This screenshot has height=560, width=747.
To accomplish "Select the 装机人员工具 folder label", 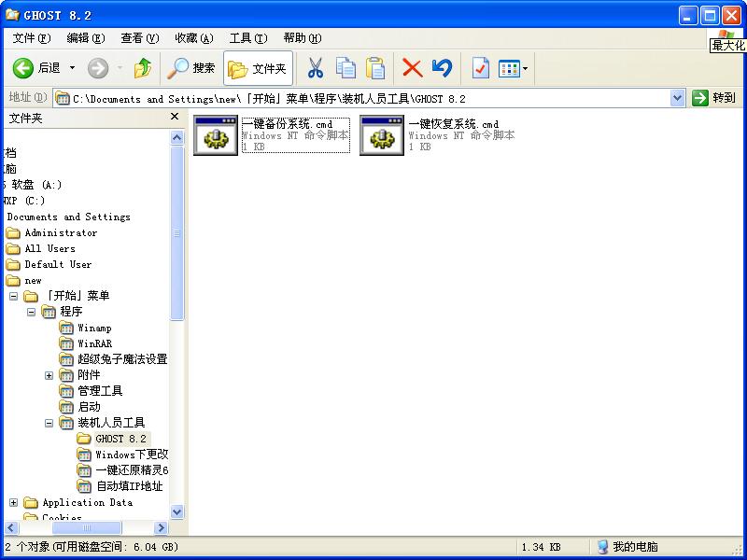I will (111, 423).
